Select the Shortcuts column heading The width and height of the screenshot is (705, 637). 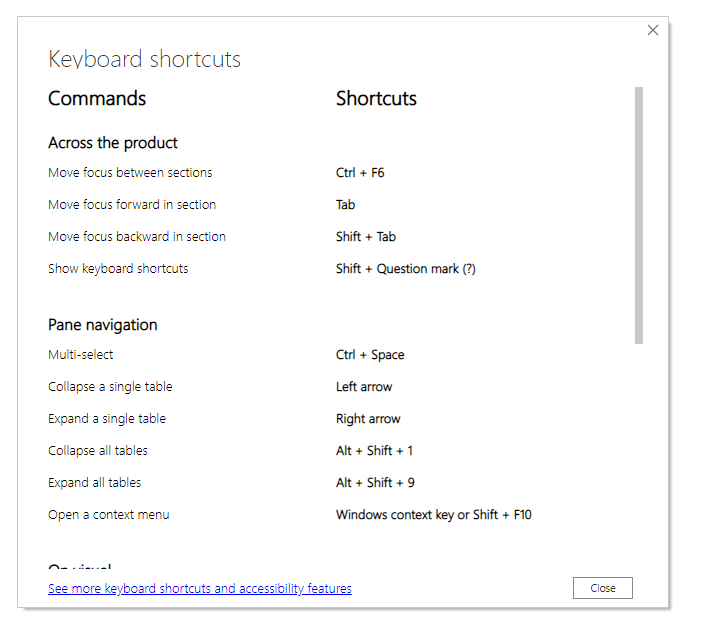(376, 98)
